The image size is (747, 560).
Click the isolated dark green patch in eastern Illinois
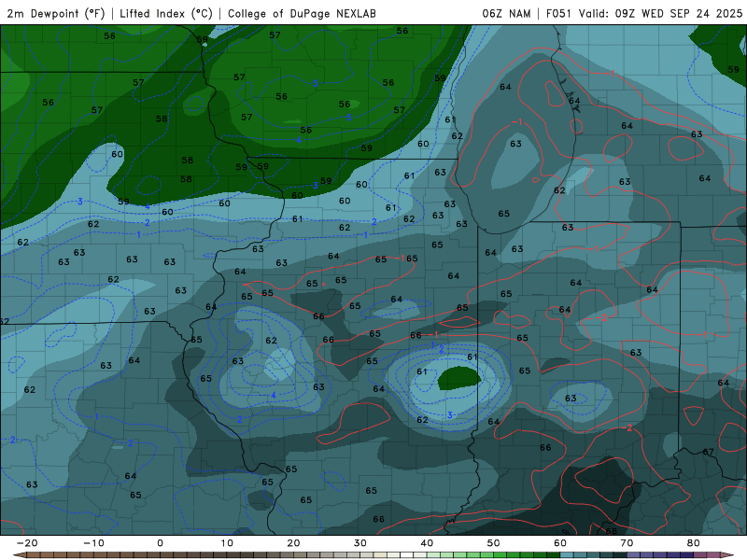(459, 379)
